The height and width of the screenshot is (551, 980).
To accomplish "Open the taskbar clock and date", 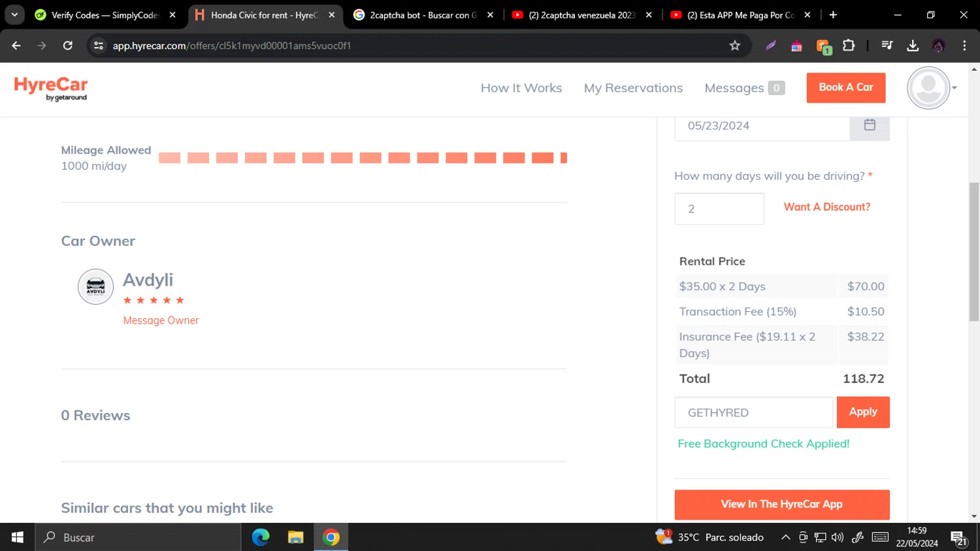I will coord(917,537).
